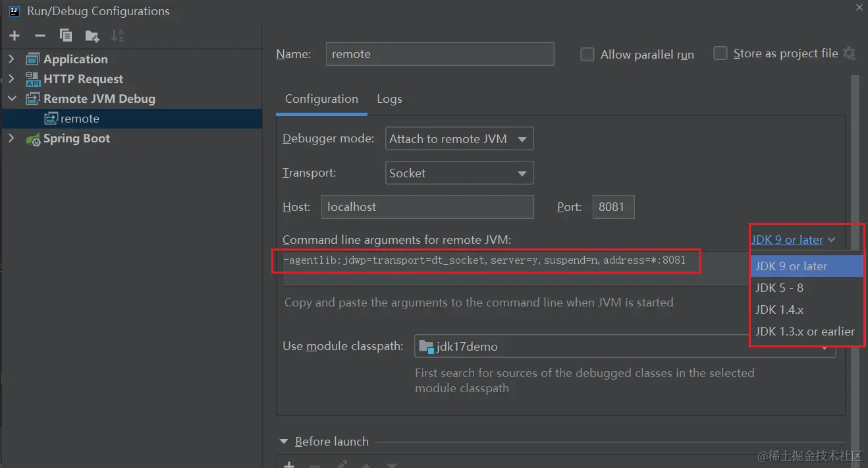The height and width of the screenshot is (468, 868).
Task: Sort configurations alphabetically
Action: pos(117,36)
